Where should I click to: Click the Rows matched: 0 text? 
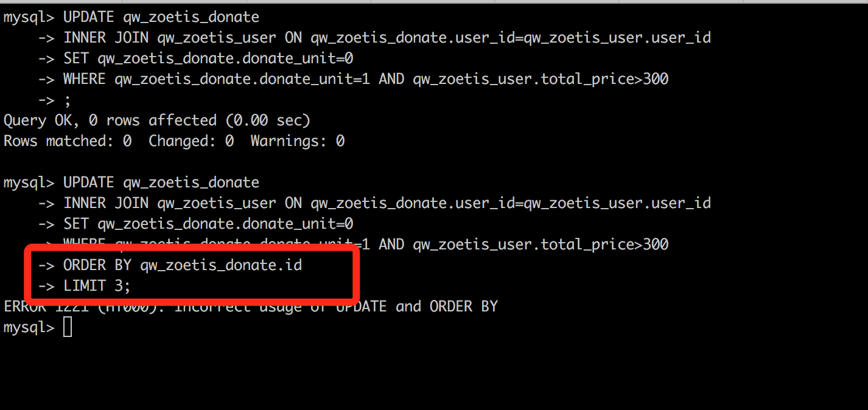click(x=68, y=141)
